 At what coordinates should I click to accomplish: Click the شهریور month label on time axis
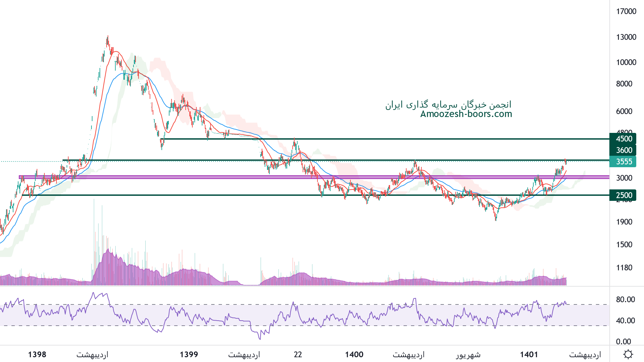[468, 355]
